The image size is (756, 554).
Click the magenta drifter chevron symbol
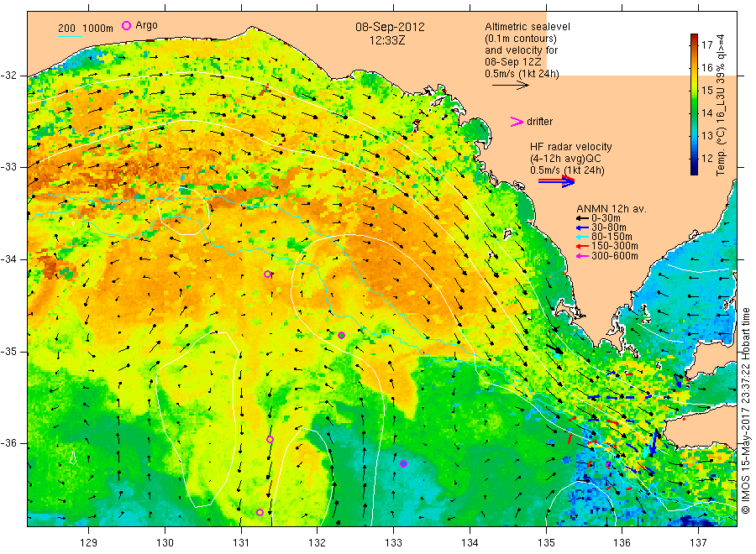(517, 122)
